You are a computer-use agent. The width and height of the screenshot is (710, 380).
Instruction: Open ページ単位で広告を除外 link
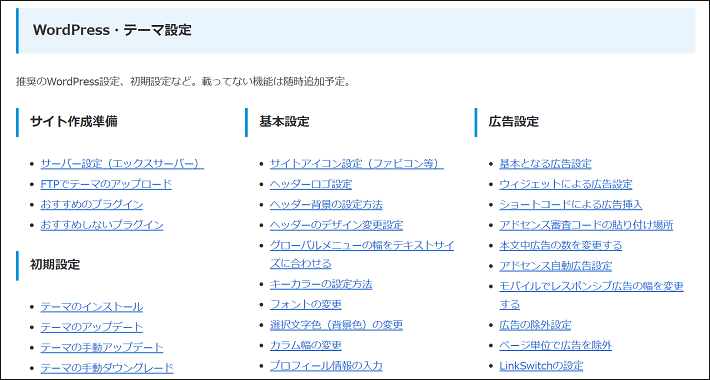556,346
